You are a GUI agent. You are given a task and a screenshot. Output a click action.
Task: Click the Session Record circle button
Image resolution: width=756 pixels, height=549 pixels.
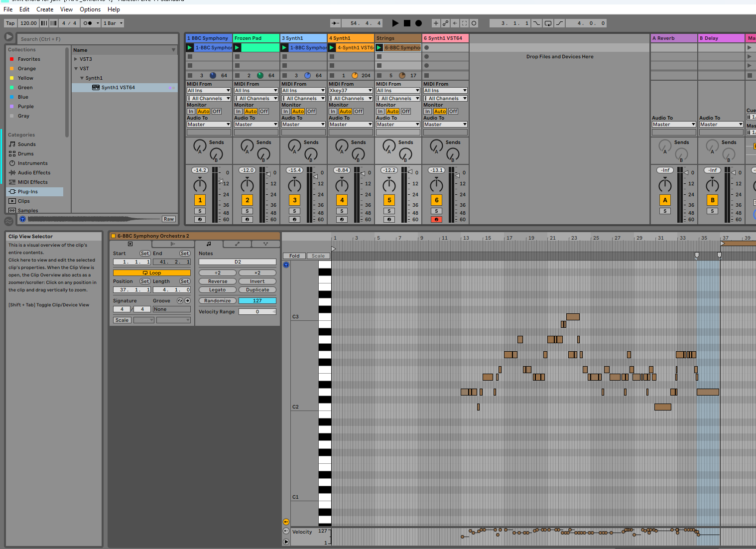pos(474,23)
